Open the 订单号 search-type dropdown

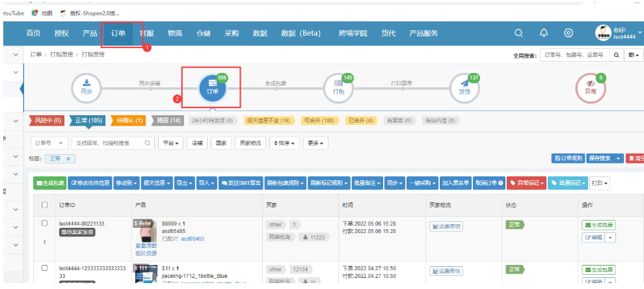[49, 143]
